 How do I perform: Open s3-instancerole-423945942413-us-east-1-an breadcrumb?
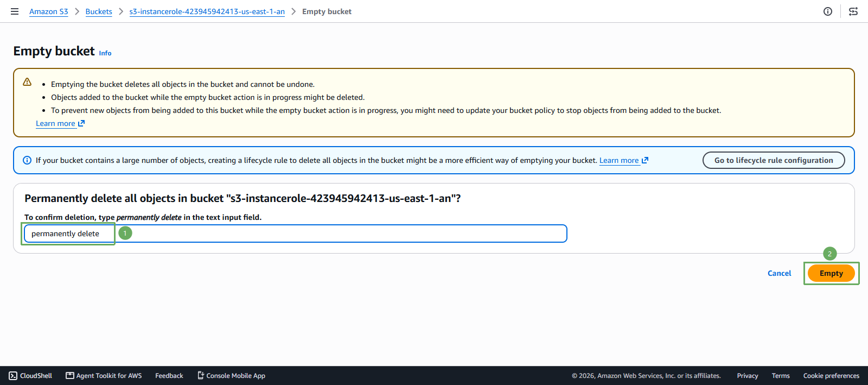pos(207,11)
